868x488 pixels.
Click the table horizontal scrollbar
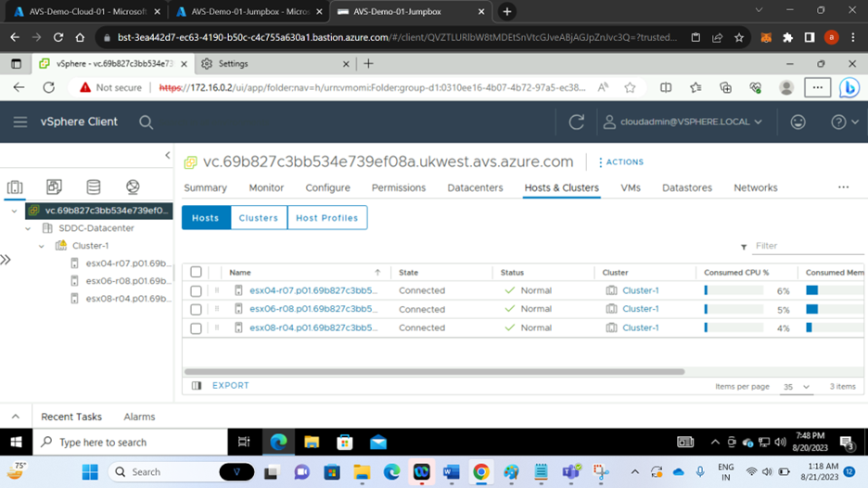click(x=435, y=372)
